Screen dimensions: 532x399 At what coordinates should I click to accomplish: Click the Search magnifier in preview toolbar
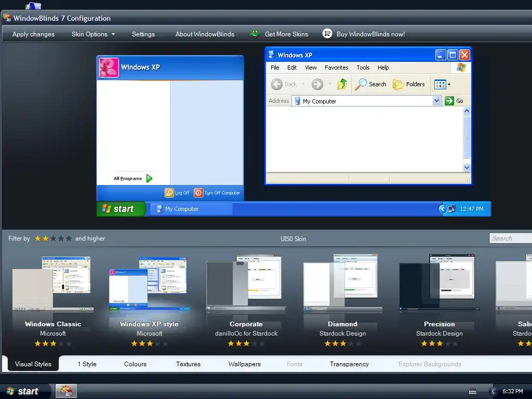pyautogui.click(x=361, y=84)
